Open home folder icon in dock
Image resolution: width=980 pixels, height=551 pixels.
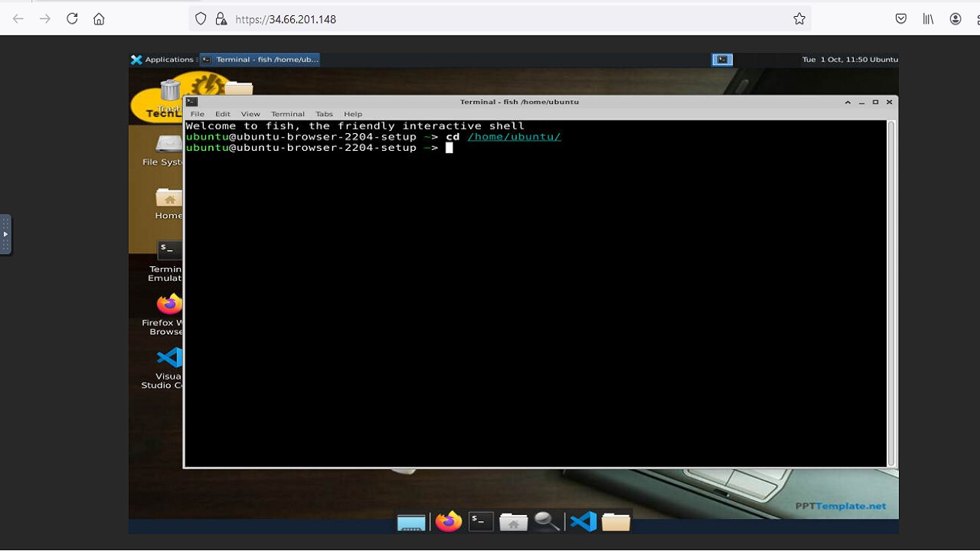click(513, 522)
